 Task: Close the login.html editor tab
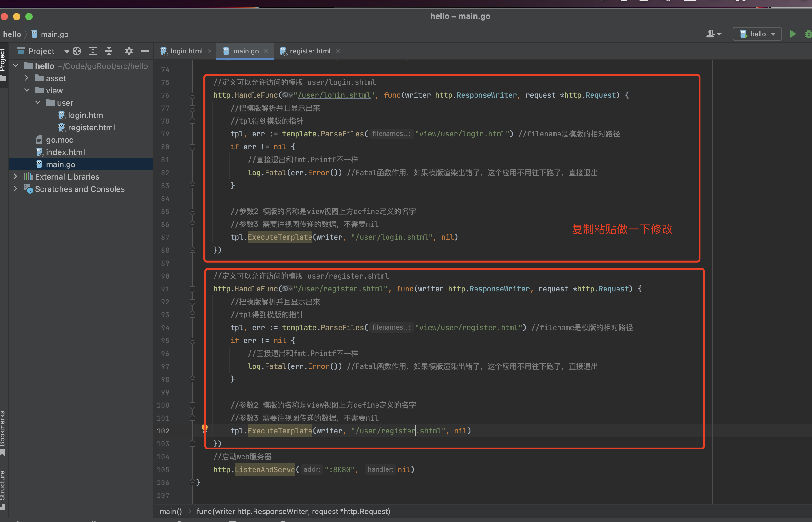click(209, 51)
